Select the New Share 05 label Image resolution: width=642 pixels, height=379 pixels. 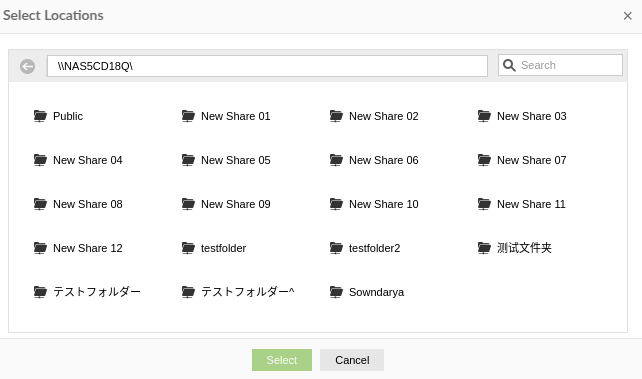click(x=235, y=160)
